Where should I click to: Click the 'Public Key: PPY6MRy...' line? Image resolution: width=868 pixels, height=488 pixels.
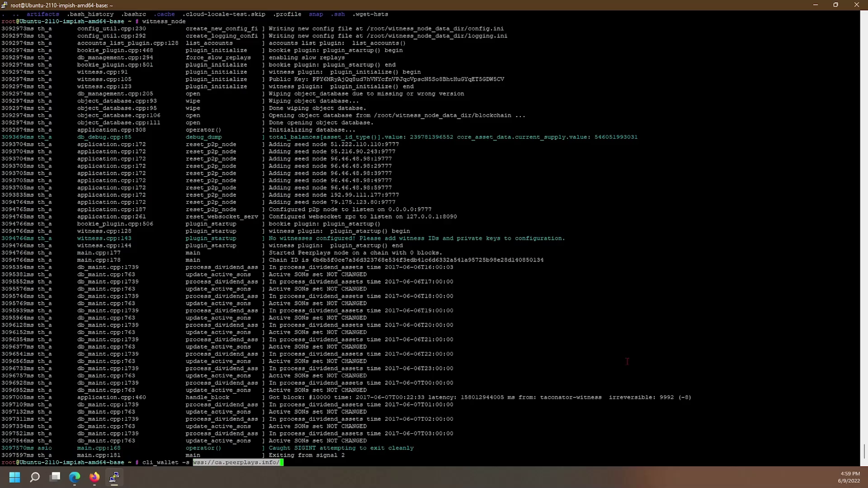(x=386, y=79)
